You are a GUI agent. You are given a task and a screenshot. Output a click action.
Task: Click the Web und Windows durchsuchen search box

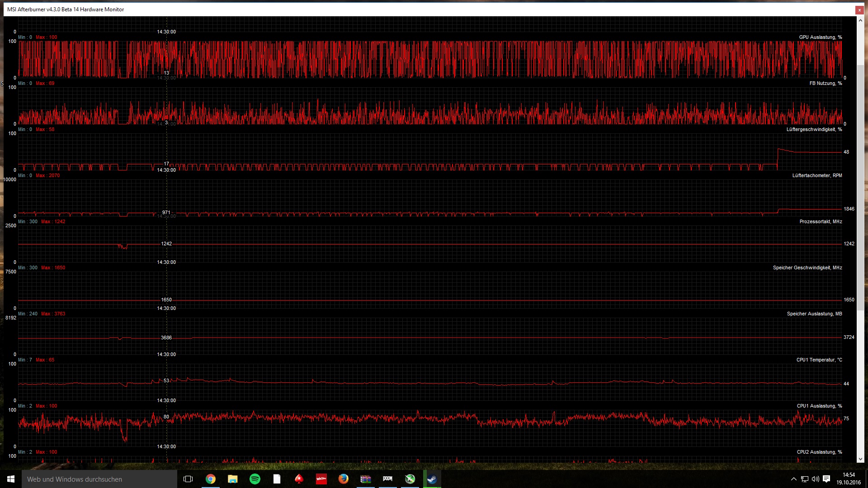pyautogui.click(x=99, y=479)
